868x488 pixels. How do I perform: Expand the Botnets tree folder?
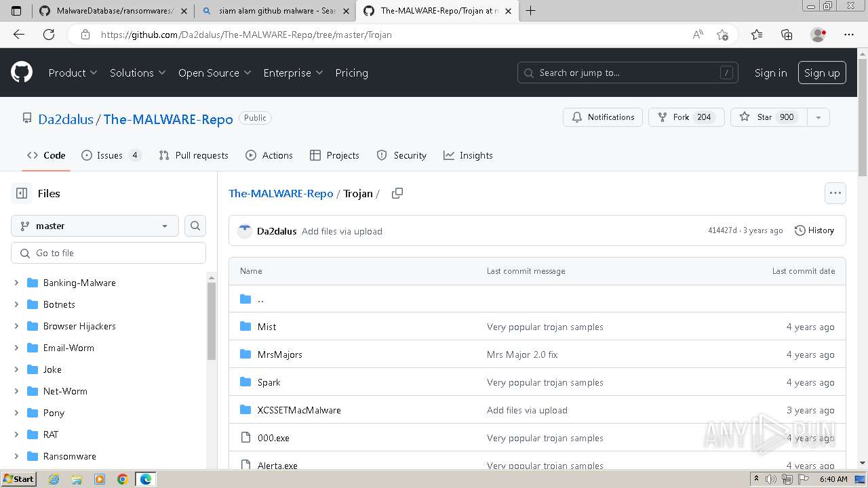click(x=16, y=304)
